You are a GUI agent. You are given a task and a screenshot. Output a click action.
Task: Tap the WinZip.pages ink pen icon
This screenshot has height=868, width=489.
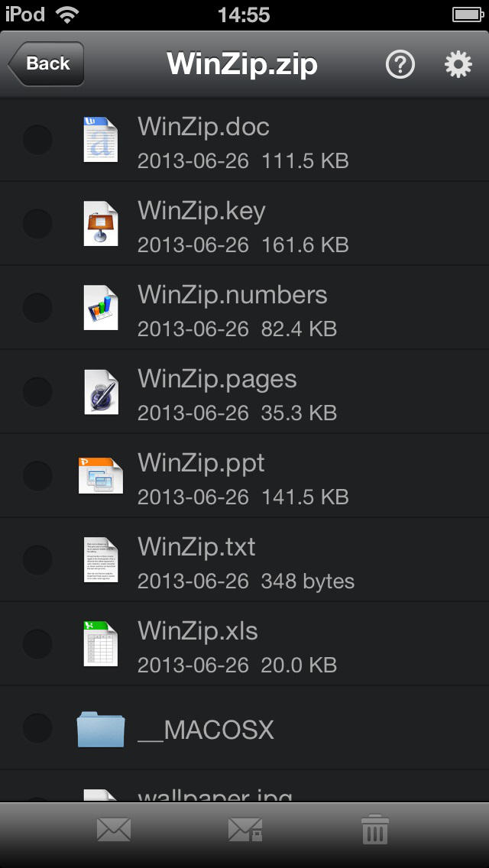point(101,391)
